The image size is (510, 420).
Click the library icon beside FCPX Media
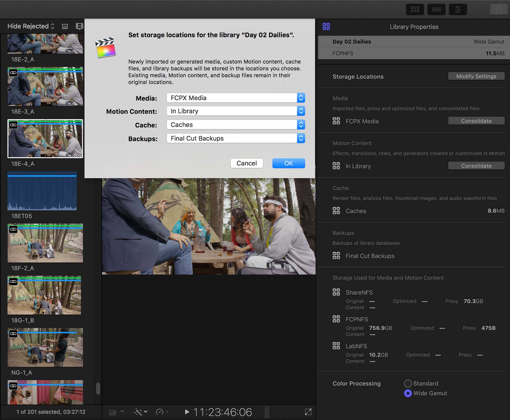click(336, 121)
